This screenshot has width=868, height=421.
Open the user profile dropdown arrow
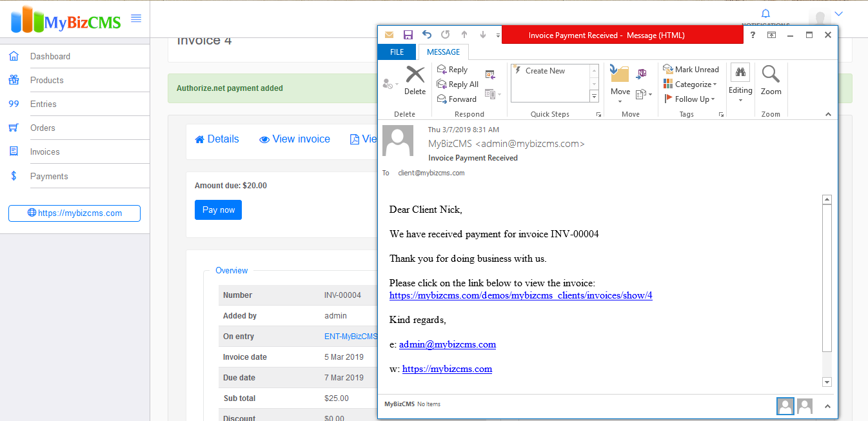coord(838,14)
